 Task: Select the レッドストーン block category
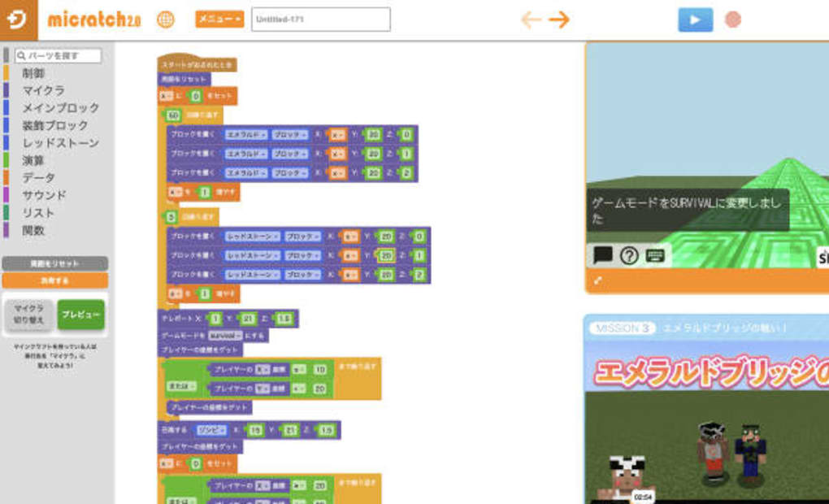click(x=60, y=143)
